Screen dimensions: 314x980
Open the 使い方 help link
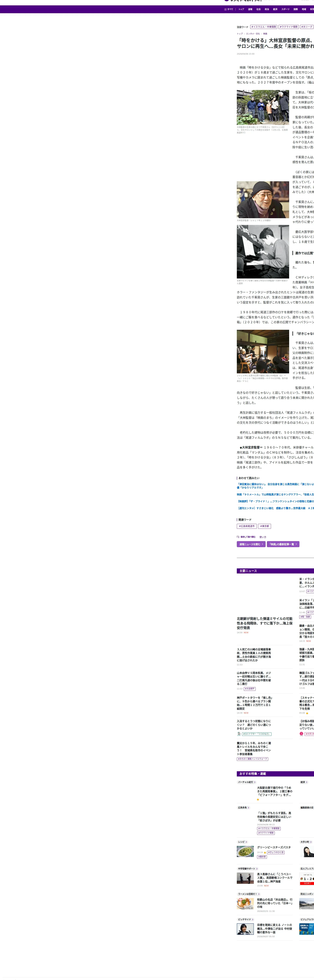coord(263,537)
